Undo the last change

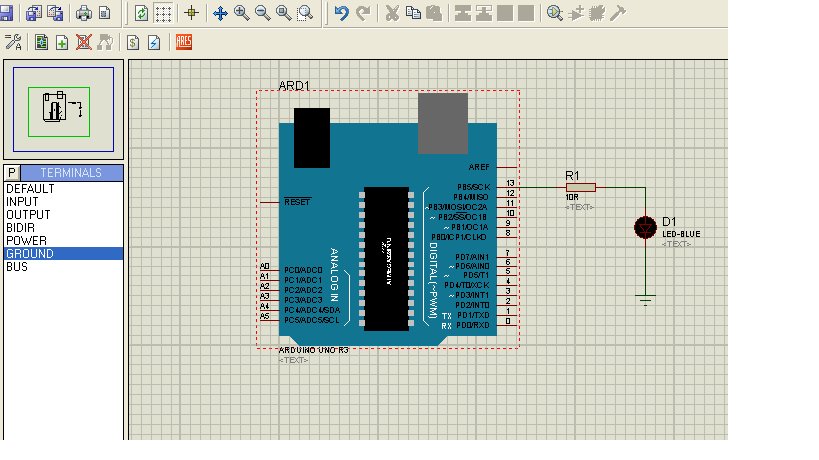342,13
